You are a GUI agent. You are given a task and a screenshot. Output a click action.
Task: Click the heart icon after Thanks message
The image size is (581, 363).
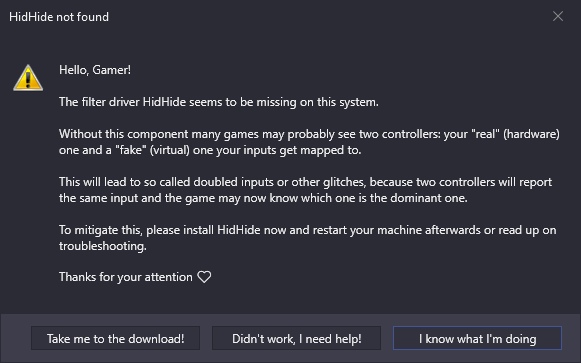pos(204,277)
